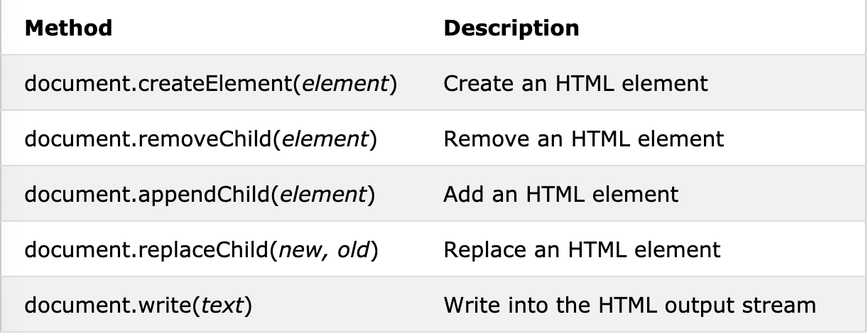Click italic 'text' parameter in document.write
Image resolution: width=868 pixels, height=334 pixels.
[223, 306]
